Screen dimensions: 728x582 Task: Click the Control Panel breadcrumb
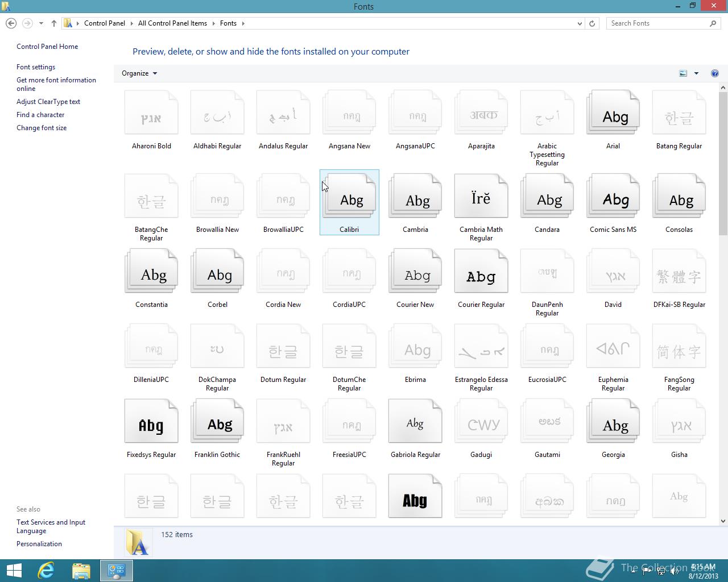(x=105, y=23)
